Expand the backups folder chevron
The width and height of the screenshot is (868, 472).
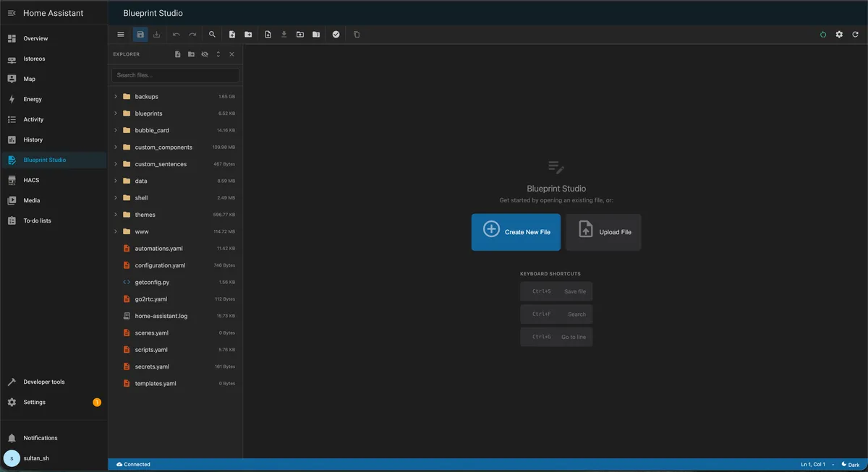[116, 96]
